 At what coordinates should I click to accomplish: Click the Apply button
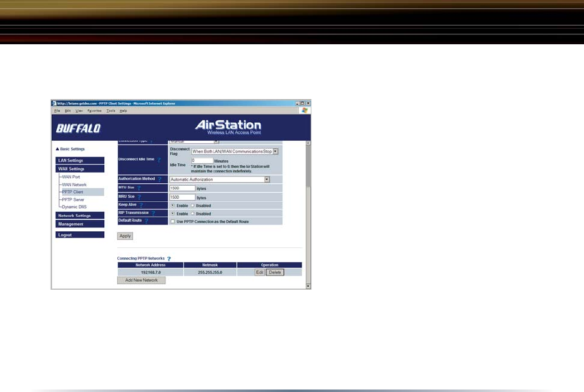[x=125, y=236]
